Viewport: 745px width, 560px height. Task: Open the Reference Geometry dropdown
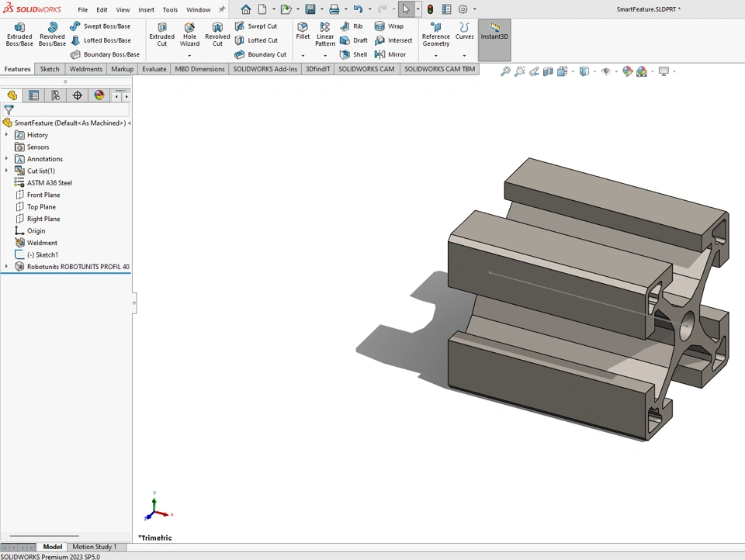point(435,55)
